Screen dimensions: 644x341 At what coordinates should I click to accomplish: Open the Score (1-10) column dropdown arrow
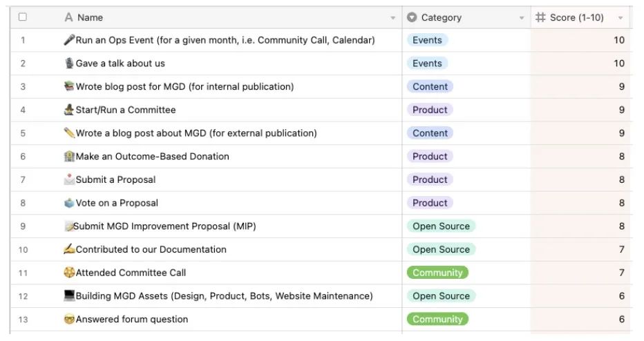pyautogui.click(x=621, y=18)
